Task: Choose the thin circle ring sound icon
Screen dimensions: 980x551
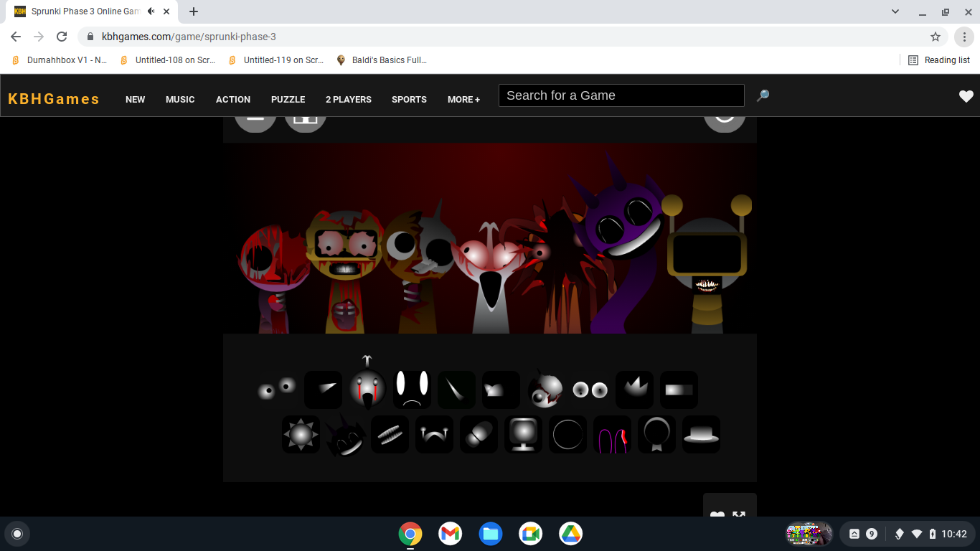Action: click(567, 434)
